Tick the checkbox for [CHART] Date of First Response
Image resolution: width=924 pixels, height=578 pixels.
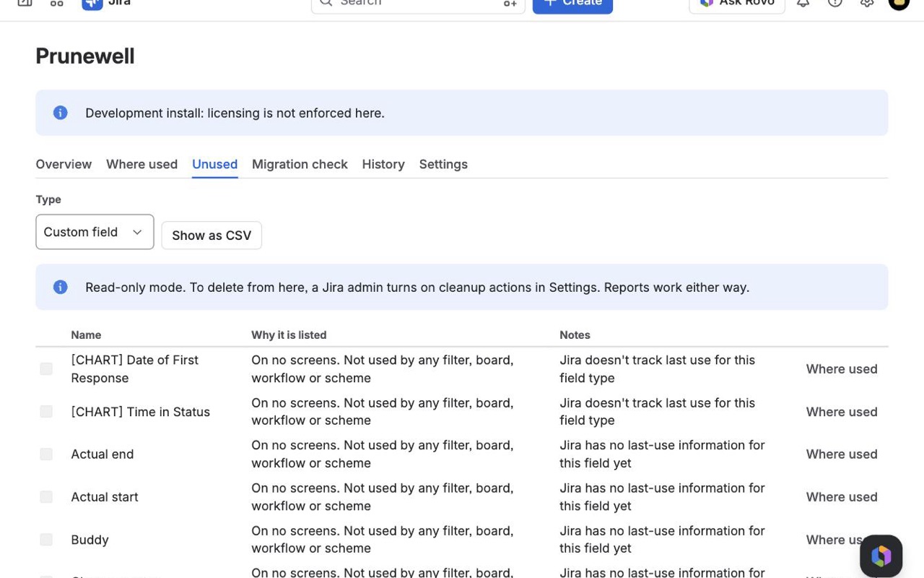[x=46, y=369]
